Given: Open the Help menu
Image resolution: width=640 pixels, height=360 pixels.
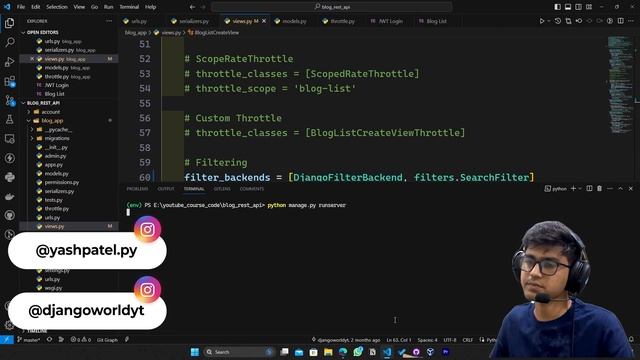Looking at the screenshot, I should [x=150, y=7].
